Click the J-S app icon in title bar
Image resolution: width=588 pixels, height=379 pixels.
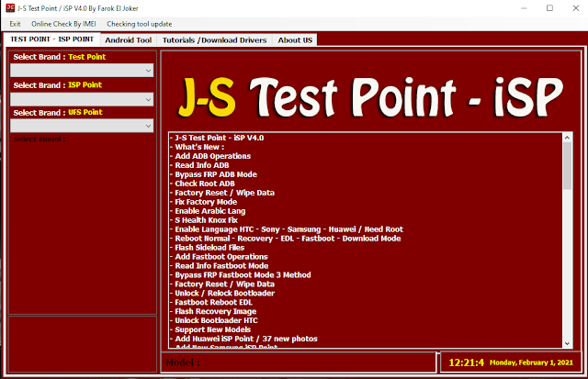10,8
